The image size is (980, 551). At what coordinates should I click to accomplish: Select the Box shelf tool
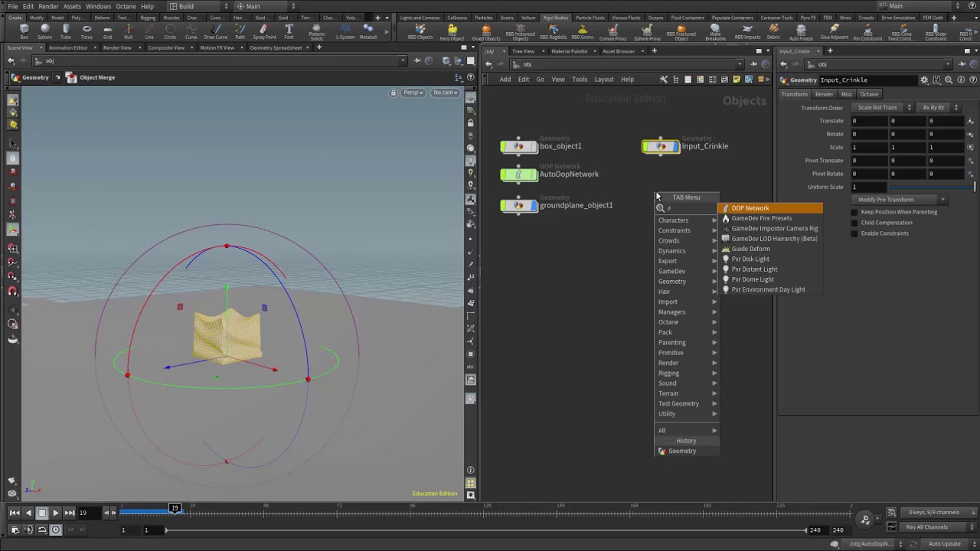[24, 32]
